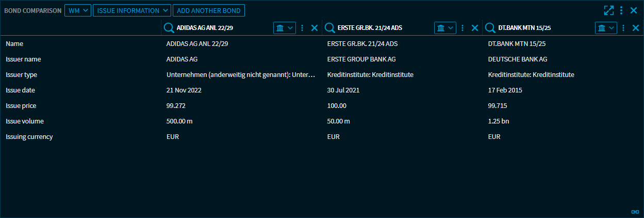Click the Add Another Bond button

(209, 10)
